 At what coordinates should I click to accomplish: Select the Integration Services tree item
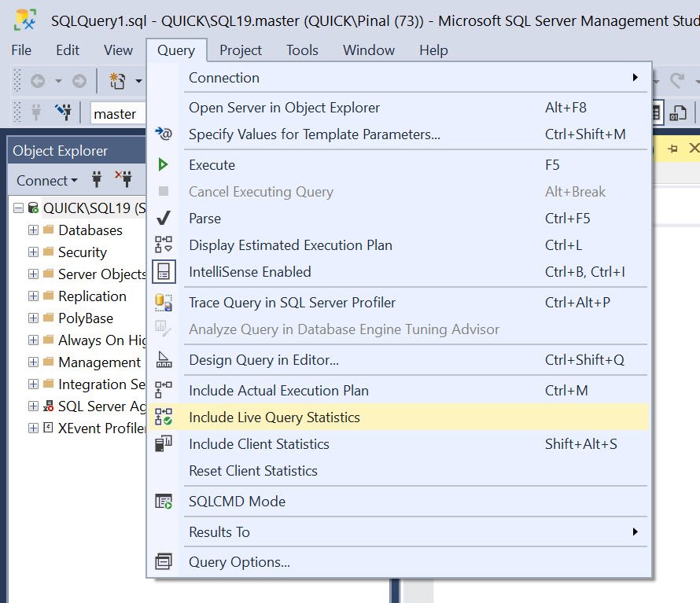pyautogui.click(x=101, y=384)
